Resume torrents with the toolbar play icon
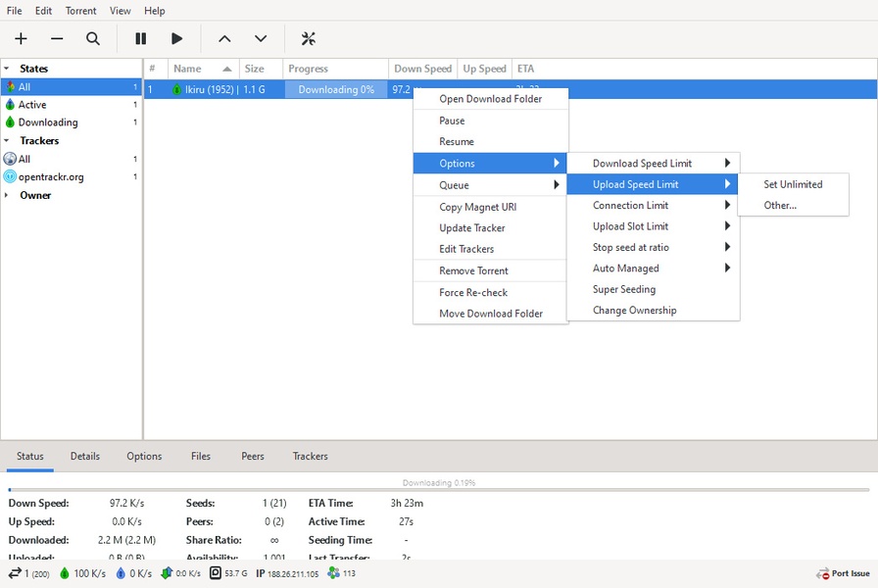Screen dimensions: 878x588 coord(177,38)
